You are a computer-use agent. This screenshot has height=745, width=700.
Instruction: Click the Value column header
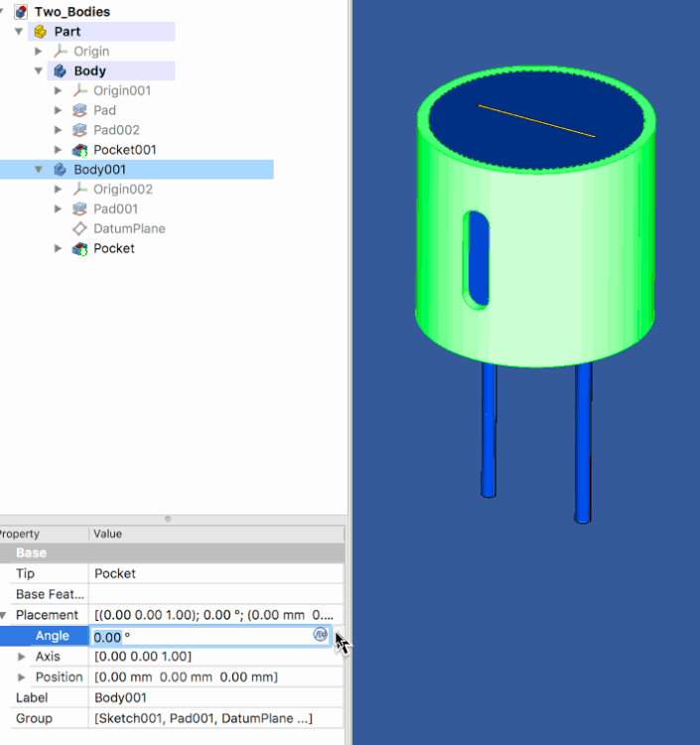pyautogui.click(x=216, y=534)
